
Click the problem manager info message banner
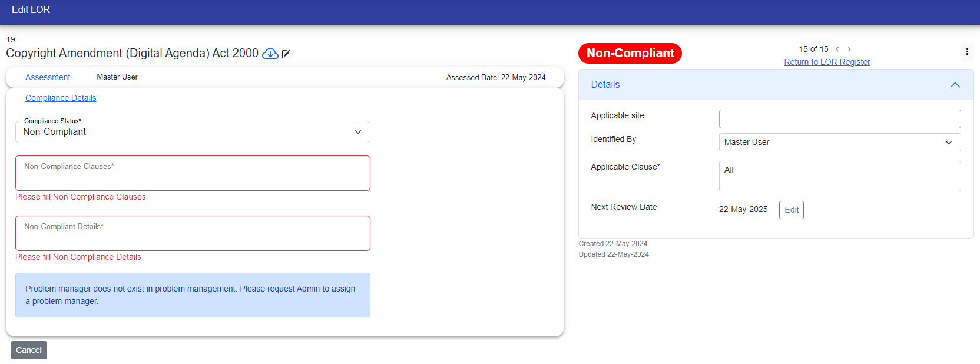point(193,295)
